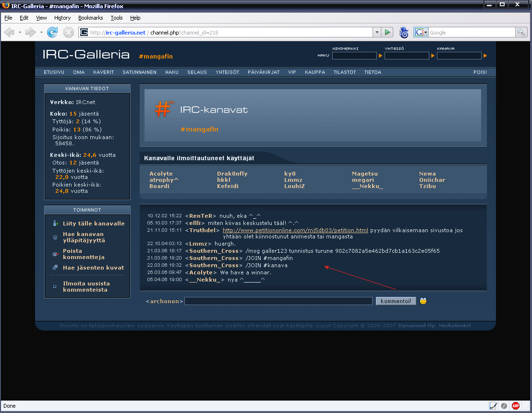
Task: Open the Help menu
Action: 135,18
